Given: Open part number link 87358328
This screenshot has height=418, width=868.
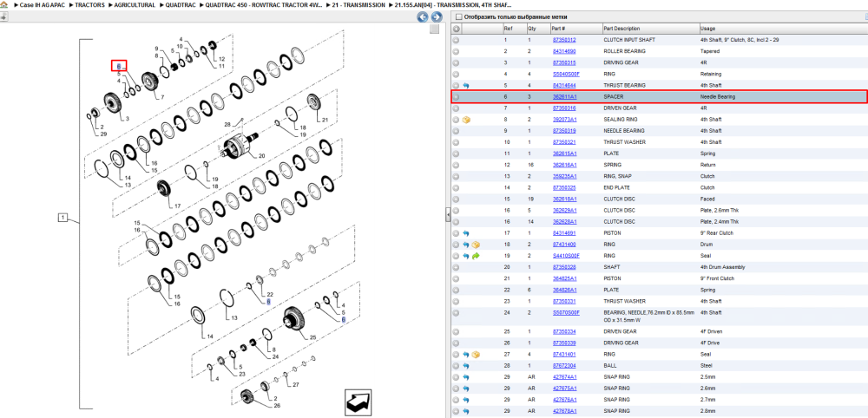Looking at the screenshot, I should (564, 267).
